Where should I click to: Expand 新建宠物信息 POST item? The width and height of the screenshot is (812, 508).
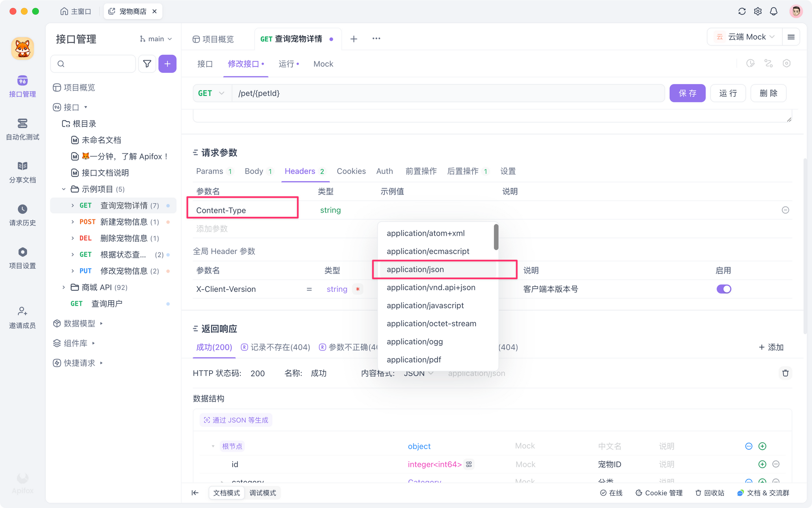pyautogui.click(x=73, y=222)
